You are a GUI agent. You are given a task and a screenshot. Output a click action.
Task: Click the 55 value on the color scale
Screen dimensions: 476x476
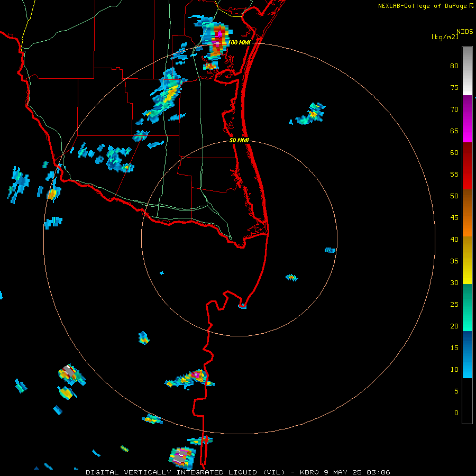pos(454,174)
